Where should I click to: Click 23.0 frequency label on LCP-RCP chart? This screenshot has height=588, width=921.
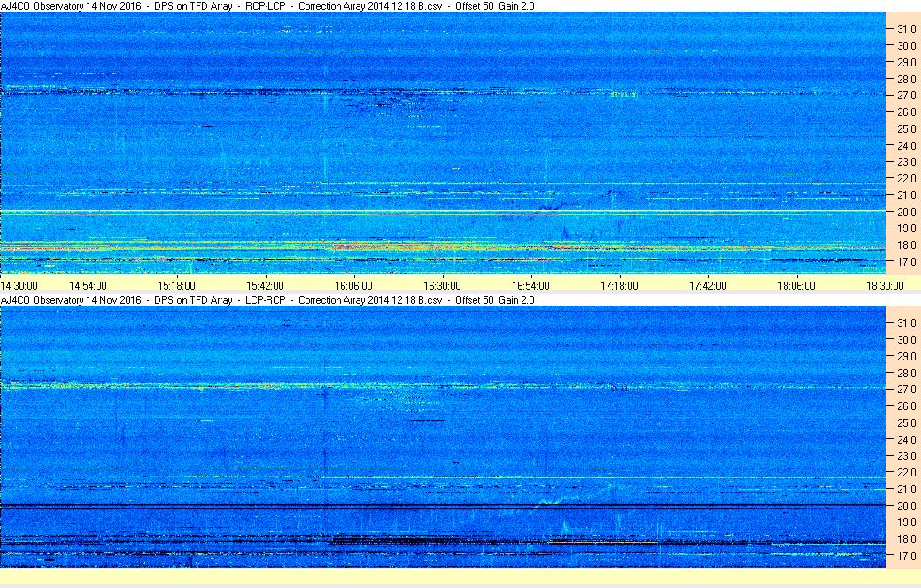[x=906, y=456]
